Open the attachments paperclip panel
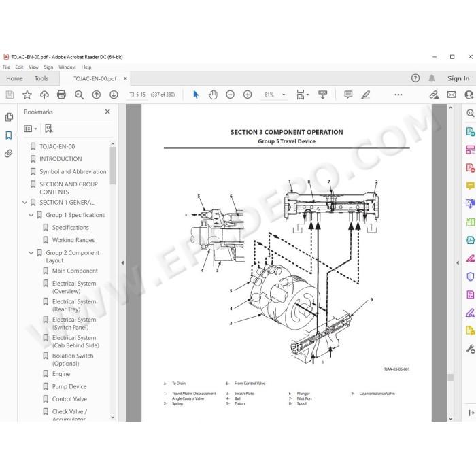 [8, 153]
